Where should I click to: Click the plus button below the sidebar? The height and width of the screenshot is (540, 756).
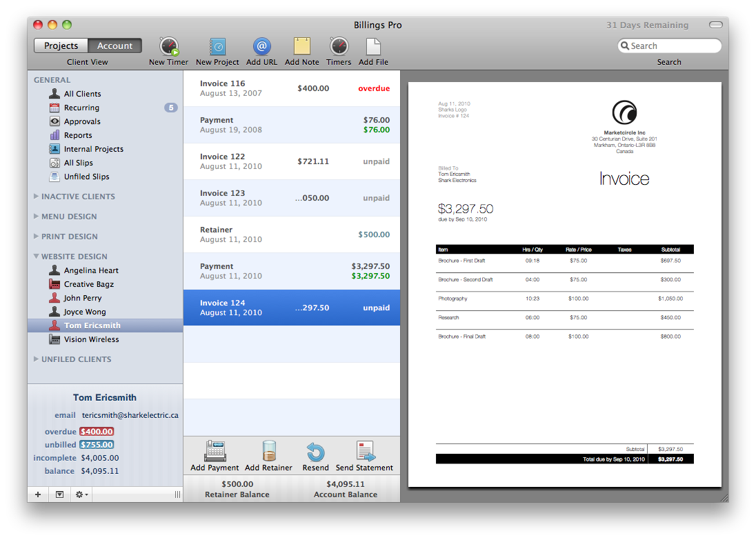pyautogui.click(x=38, y=494)
